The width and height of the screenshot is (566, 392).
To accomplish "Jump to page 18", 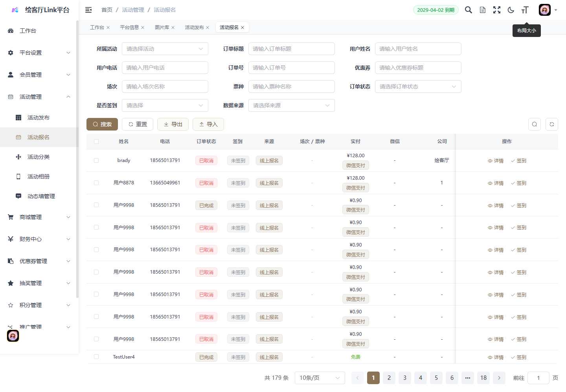I will (483, 378).
